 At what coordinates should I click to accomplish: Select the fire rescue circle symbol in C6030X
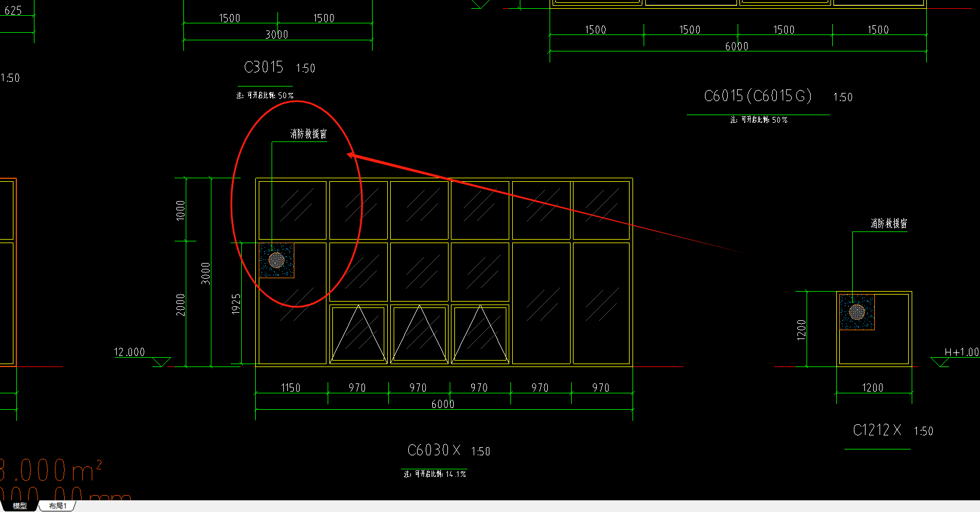coord(276,260)
